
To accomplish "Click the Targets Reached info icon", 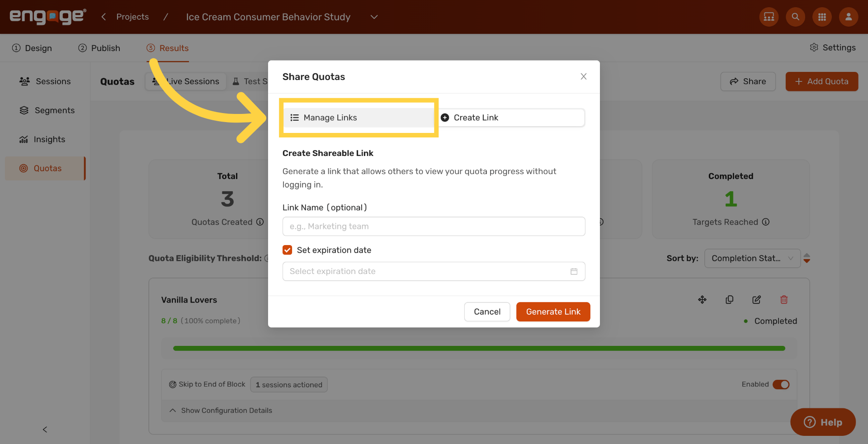I will [x=766, y=222].
